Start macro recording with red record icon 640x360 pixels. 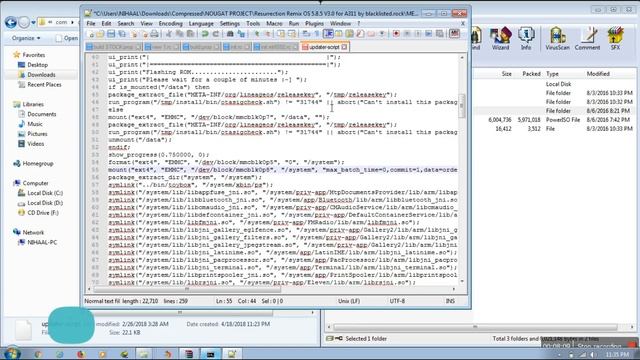(x=396, y=34)
